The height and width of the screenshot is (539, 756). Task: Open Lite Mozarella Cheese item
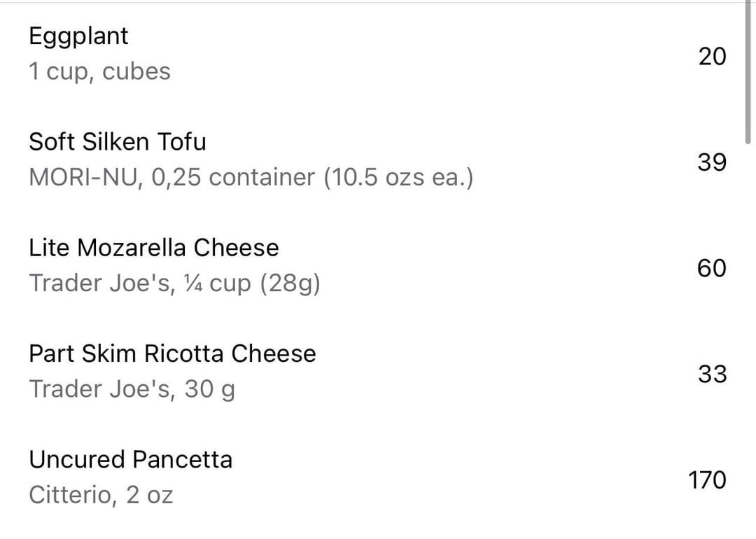tap(154, 248)
